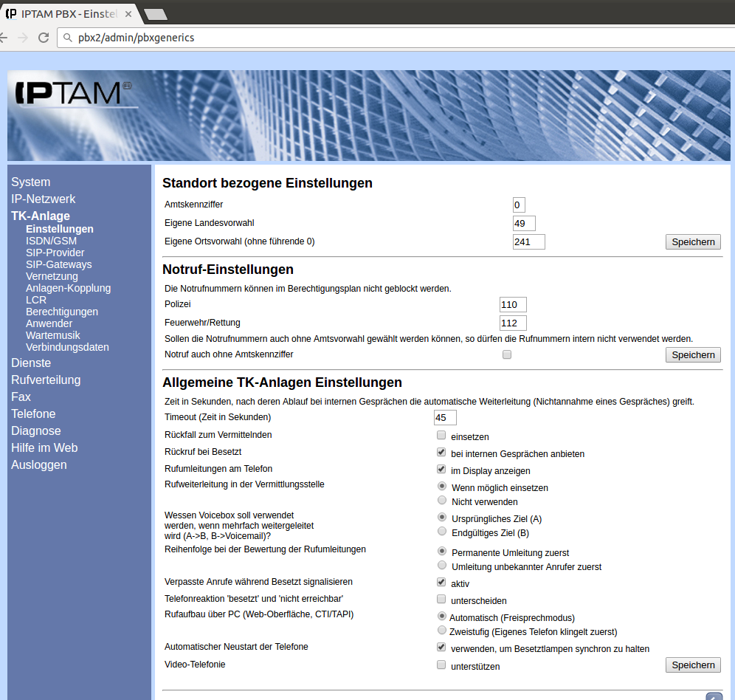Tick the Video-Telefonie unterstützen checkbox
735x700 pixels.
click(441, 665)
